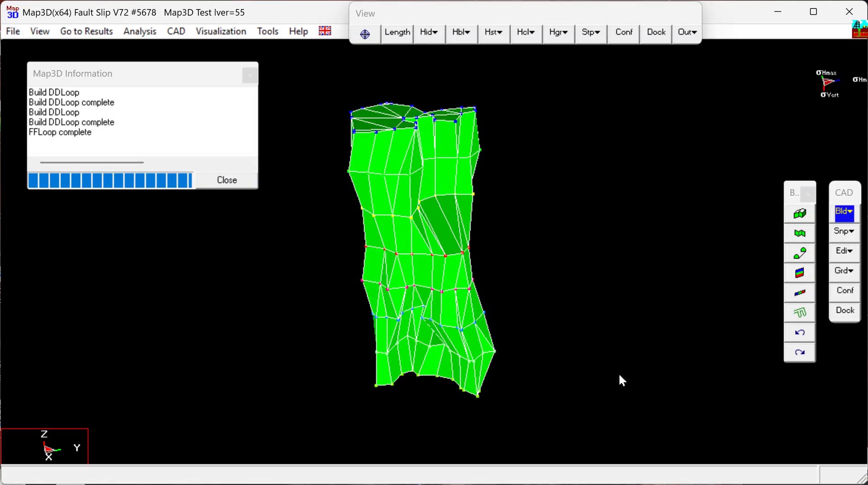Select the green folded surface build tool
The height and width of the screenshot is (485, 868).
click(x=800, y=233)
